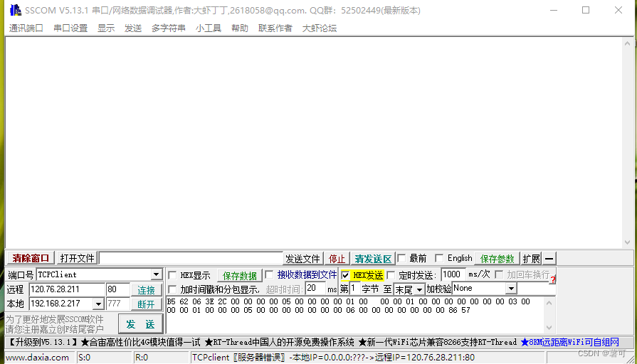The height and width of the screenshot is (364, 637).
Task: Expand the local IP 192.168.2.217 dropdown
Action: pyautogui.click(x=98, y=304)
